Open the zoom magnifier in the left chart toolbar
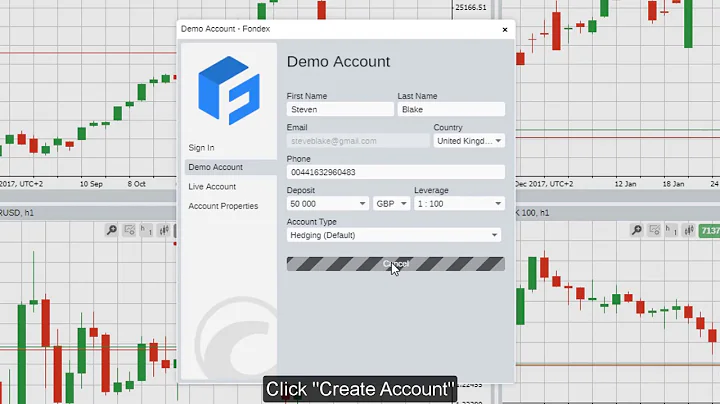This screenshot has width=720, height=404. click(112, 230)
